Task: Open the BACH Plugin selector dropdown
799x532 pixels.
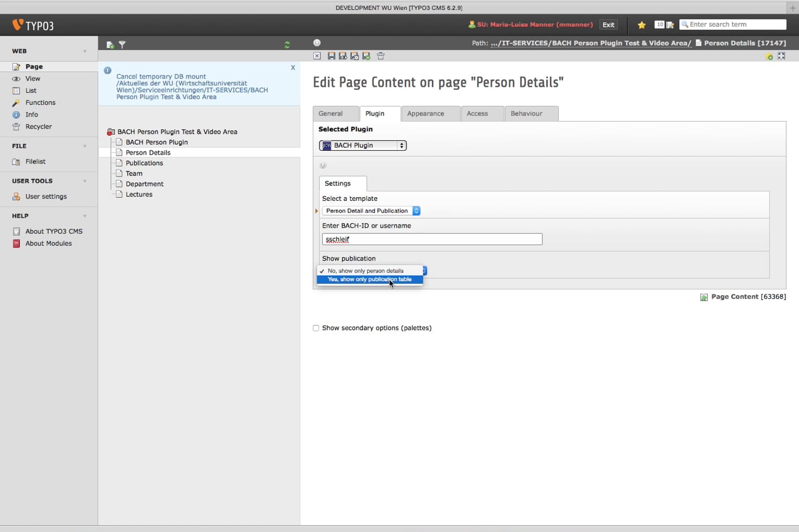Action: [x=363, y=145]
